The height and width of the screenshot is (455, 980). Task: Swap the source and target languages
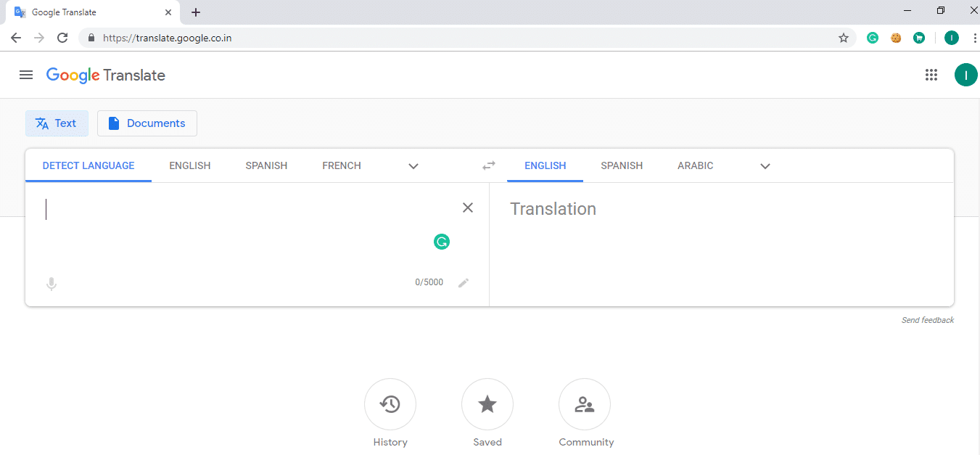488,165
